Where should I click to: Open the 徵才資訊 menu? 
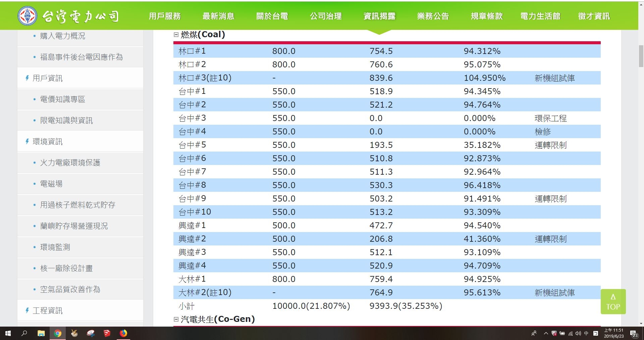point(594,16)
